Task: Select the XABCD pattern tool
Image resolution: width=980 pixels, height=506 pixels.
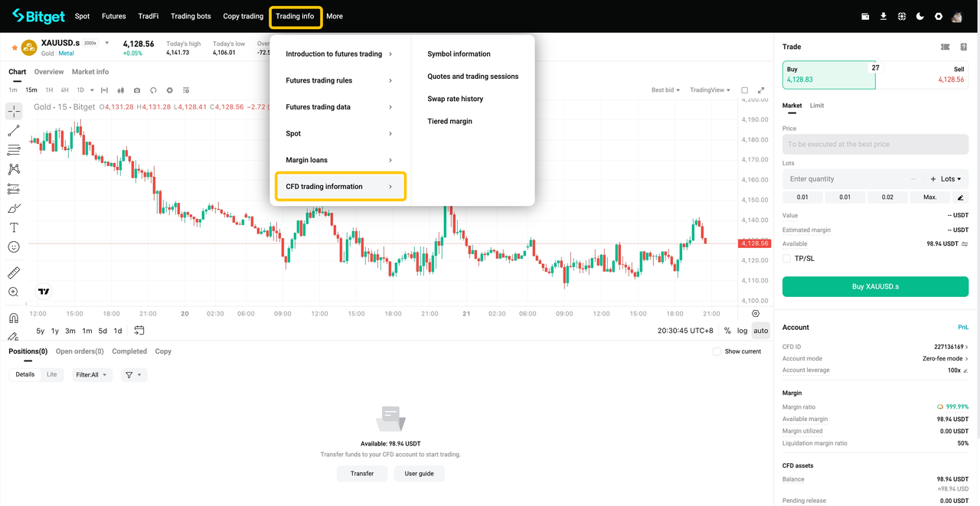Action: point(14,169)
